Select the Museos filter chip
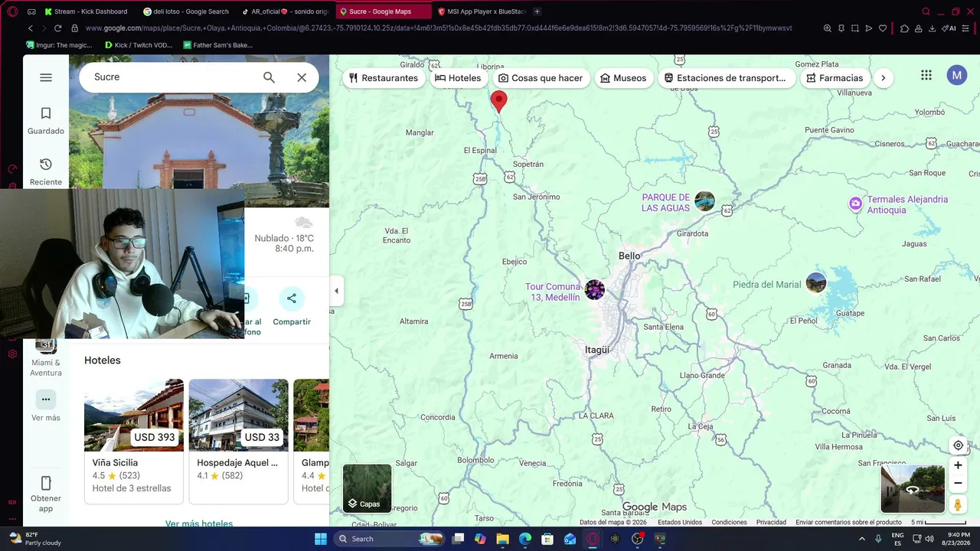The height and width of the screenshot is (551, 980). 623,78
